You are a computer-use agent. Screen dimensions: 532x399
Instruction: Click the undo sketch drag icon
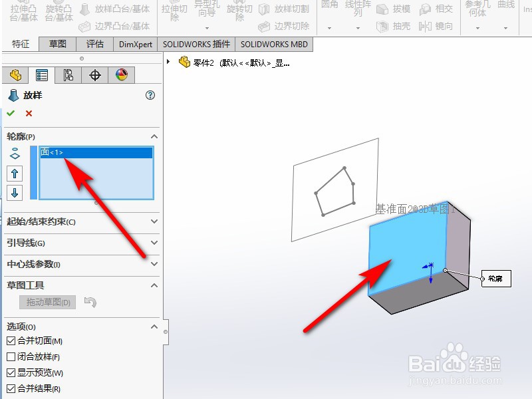[90, 302]
